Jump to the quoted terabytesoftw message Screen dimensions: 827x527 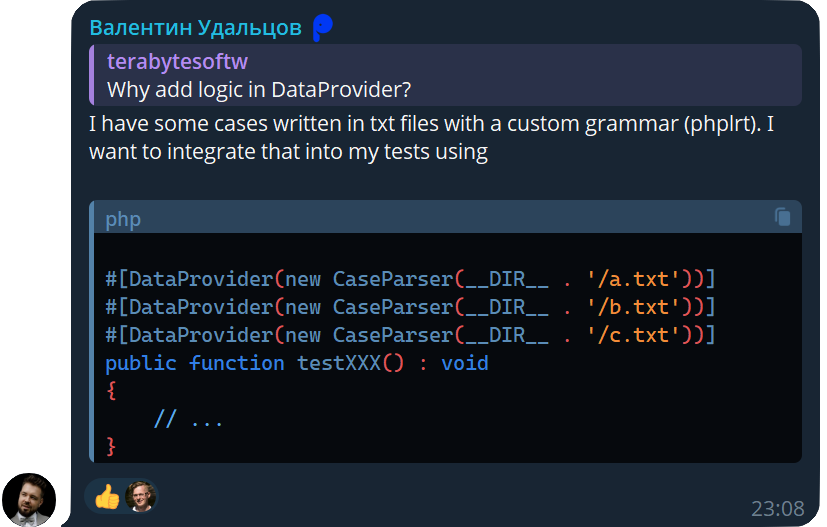tap(177, 62)
